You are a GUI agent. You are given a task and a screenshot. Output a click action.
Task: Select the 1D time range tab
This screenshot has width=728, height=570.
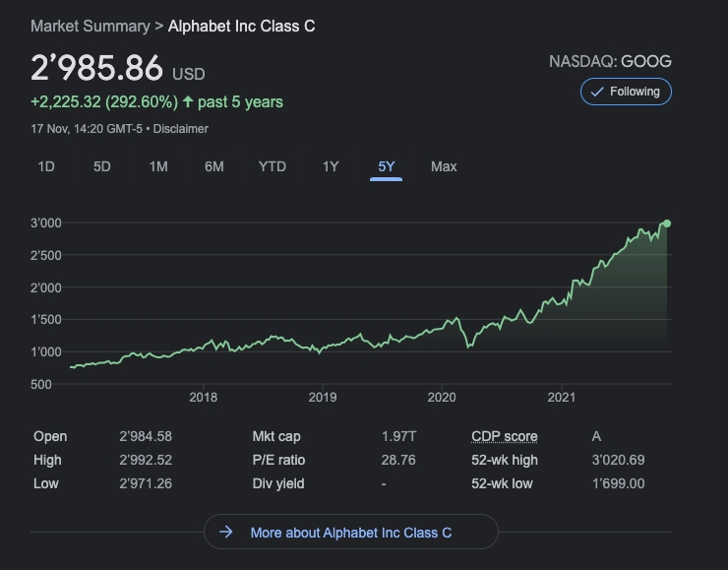pos(45,166)
